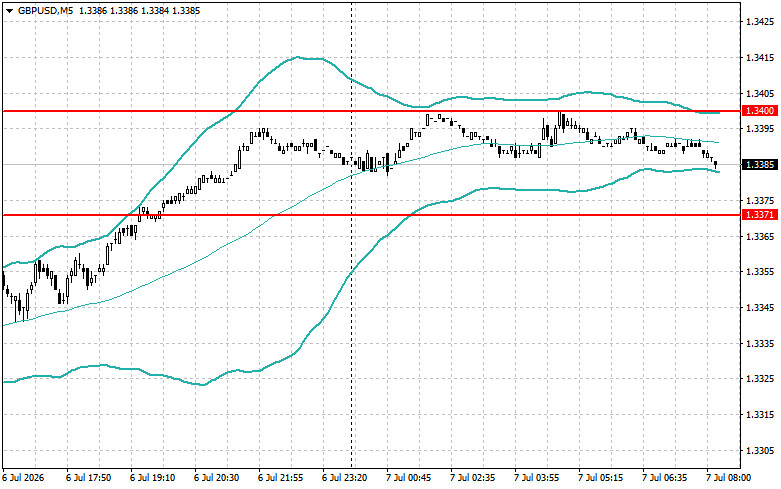Select the upper Bollinger band peak near 1.3415
The image size is (781, 489).
click(298, 57)
